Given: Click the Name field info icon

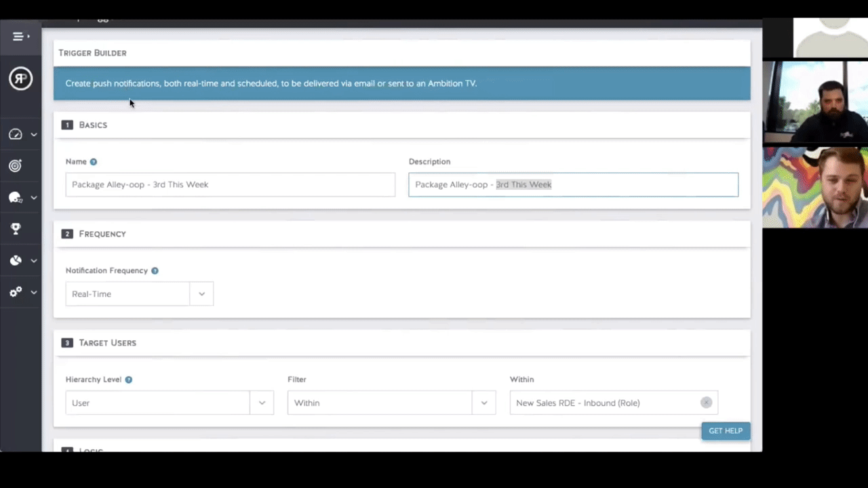Looking at the screenshot, I should pyautogui.click(x=94, y=162).
